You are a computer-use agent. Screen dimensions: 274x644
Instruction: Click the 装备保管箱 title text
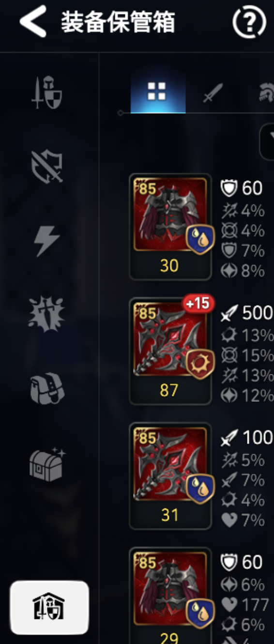click(x=118, y=22)
